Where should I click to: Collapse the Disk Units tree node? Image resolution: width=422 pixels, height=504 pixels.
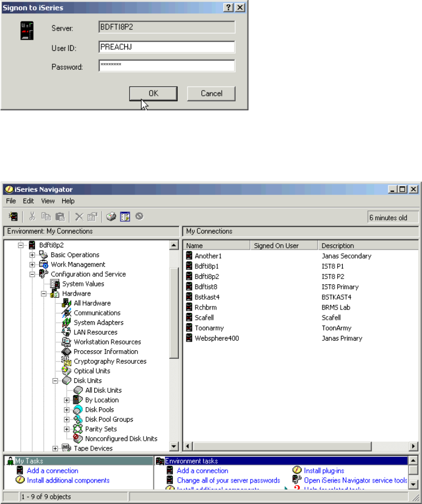pos(55,381)
